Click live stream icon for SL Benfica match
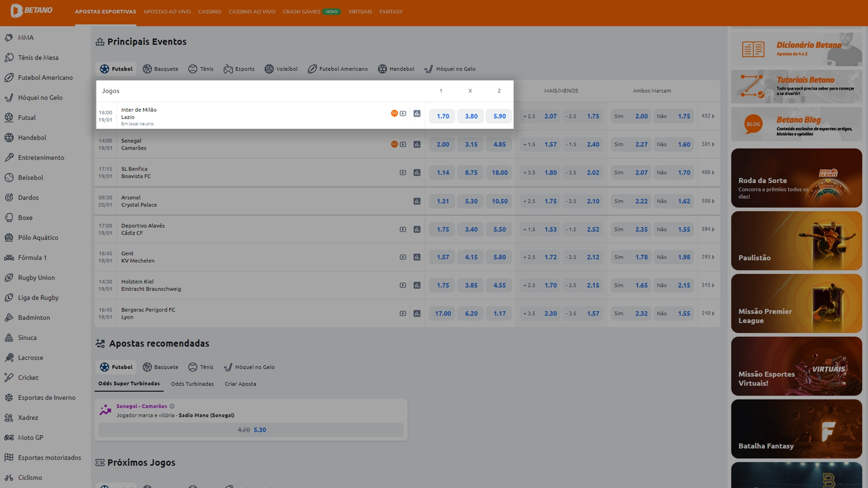This screenshot has height=488, width=868. click(x=403, y=173)
